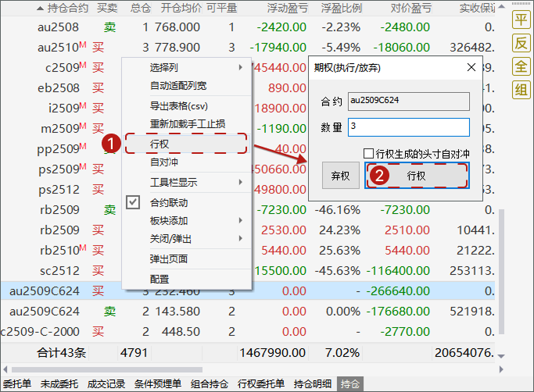Select 自动适配列宽 menu entry
Viewport: 534px width, 392px height.
[178, 86]
